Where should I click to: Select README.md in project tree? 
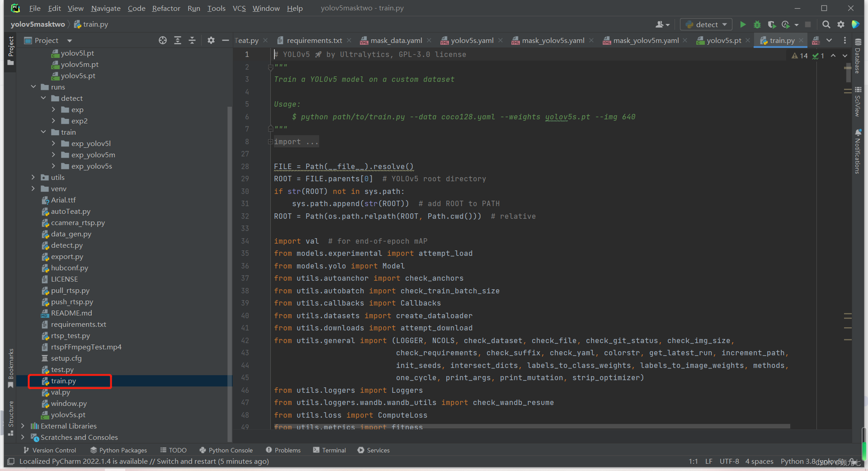[71, 313]
